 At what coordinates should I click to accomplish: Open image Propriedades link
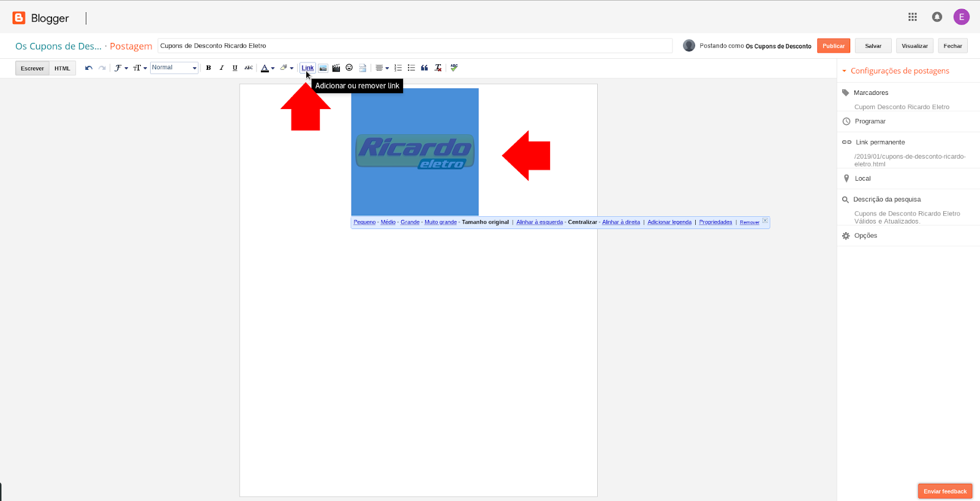(x=715, y=222)
